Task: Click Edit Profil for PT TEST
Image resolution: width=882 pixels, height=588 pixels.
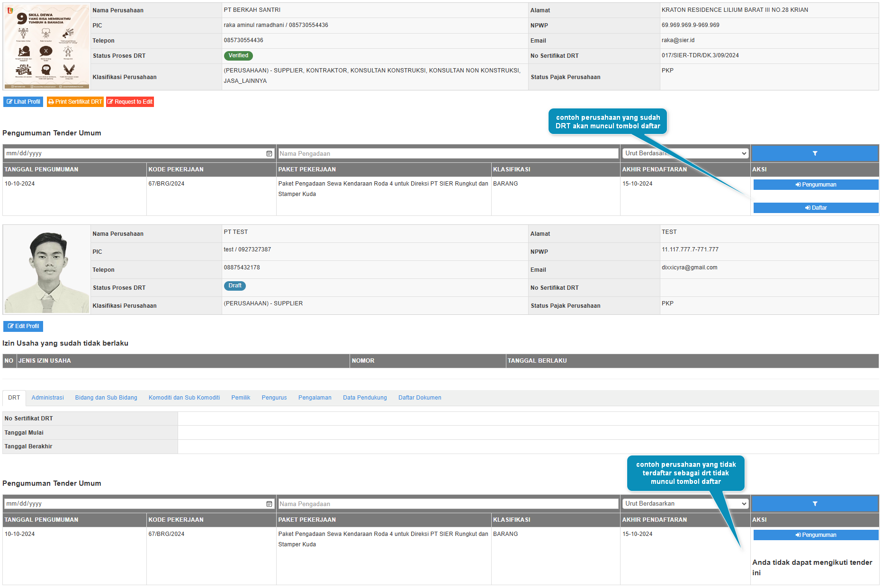Action: [x=23, y=326]
